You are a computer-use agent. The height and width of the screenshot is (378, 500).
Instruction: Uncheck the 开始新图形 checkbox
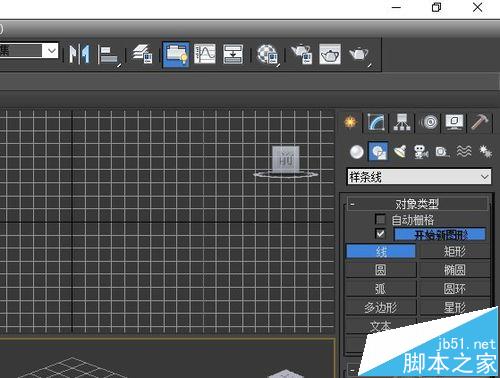coord(380,234)
